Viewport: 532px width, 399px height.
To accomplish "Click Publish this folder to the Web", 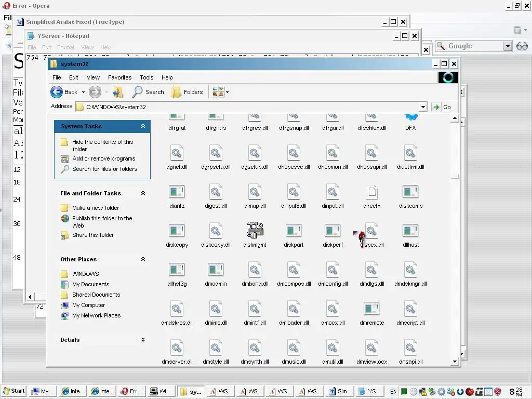I will tap(102, 221).
